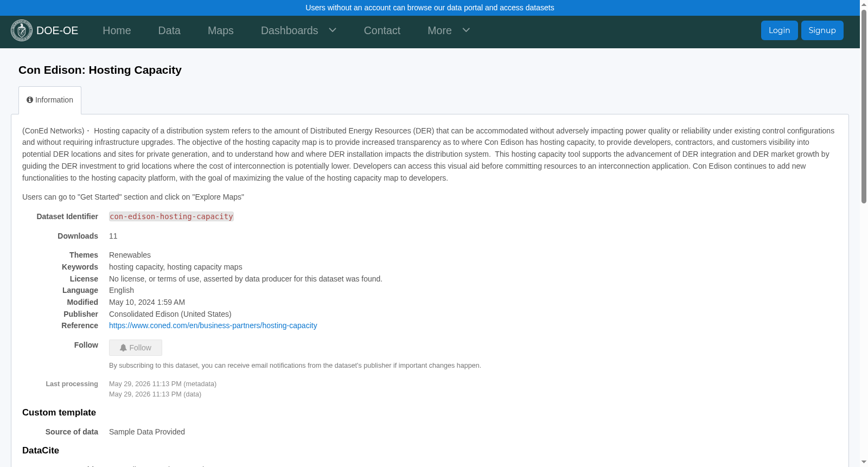
Task: Click the Downloads count 11
Action: [113, 236]
